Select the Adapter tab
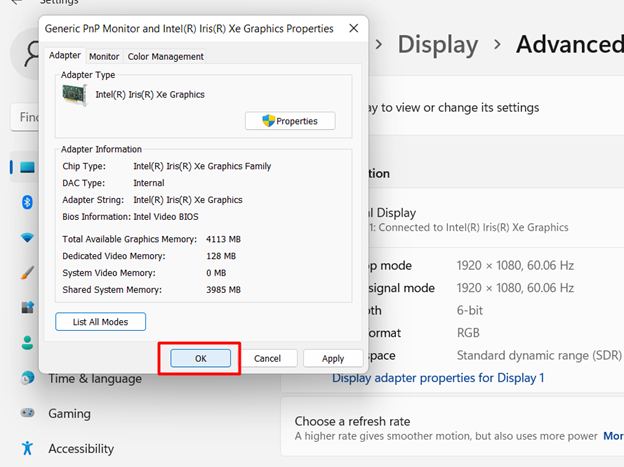The height and width of the screenshot is (467, 624). click(x=65, y=56)
